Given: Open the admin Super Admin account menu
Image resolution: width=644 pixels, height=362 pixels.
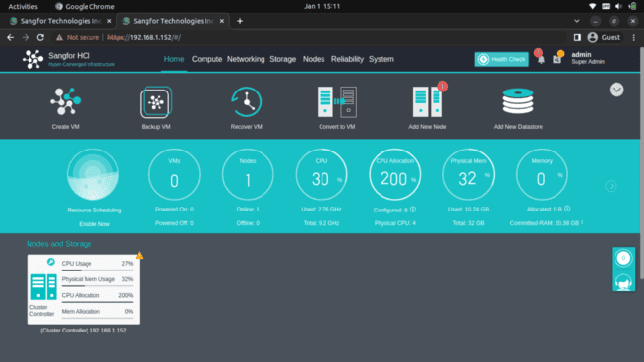Looking at the screenshot, I should [588, 58].
